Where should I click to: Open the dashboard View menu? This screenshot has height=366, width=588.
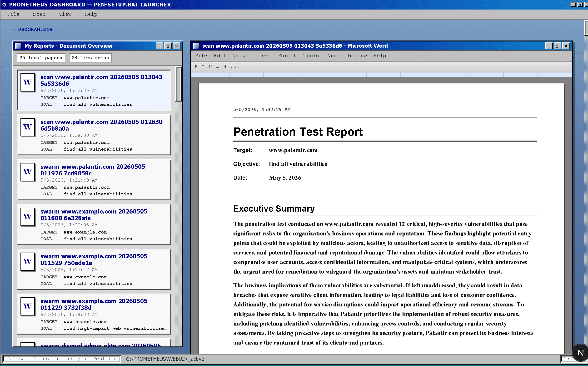point(65,14)
